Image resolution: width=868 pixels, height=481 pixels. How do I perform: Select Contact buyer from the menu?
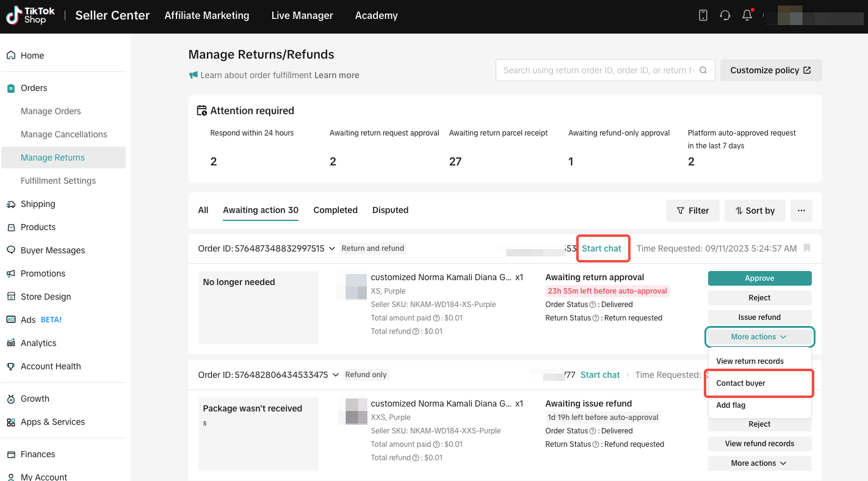coord(740,383)
